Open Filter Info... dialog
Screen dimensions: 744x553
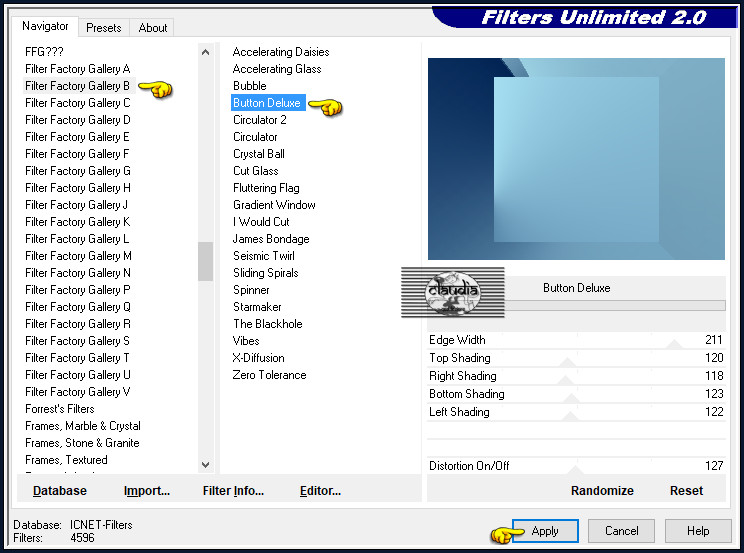[233, 490]
